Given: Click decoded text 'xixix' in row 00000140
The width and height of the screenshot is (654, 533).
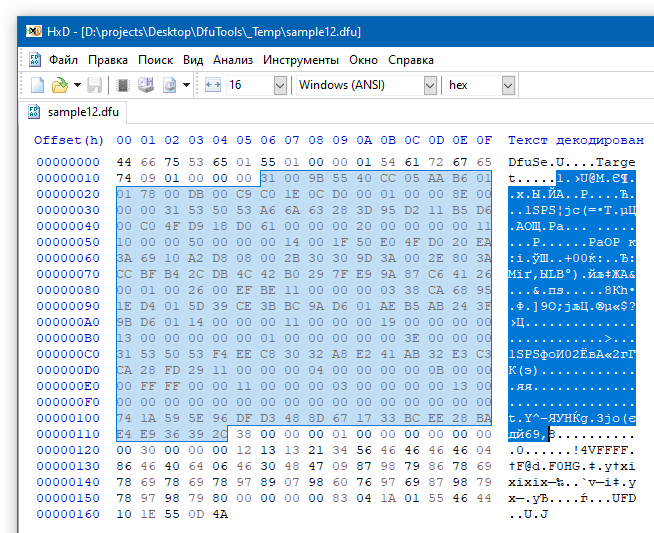Looking at the screenshot, I should [528, 482].
